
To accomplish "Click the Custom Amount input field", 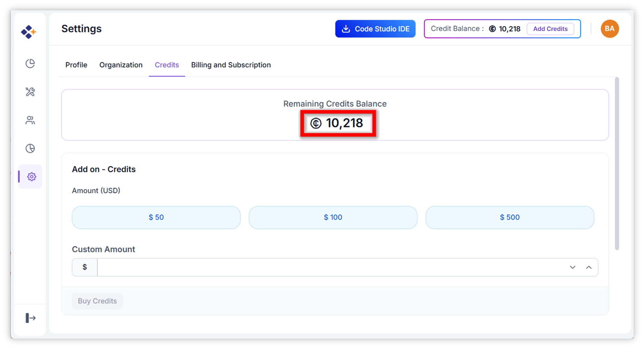I will (330, 267).
